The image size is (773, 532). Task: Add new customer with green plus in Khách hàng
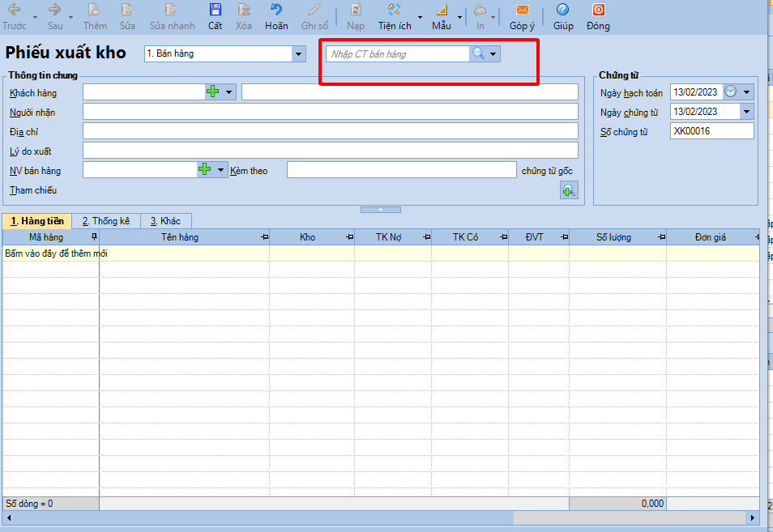pyautogui.click(x=212, y=92)
